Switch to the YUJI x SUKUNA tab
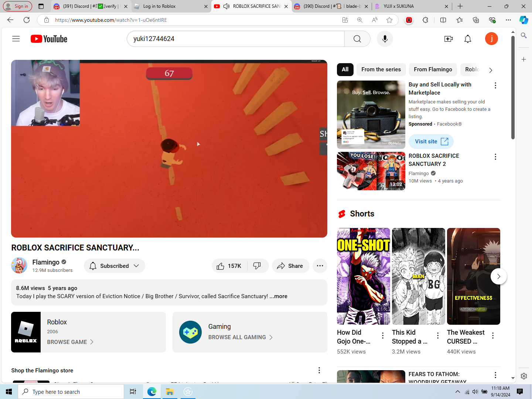The image size is (532, 399). (x=411, y=6)
